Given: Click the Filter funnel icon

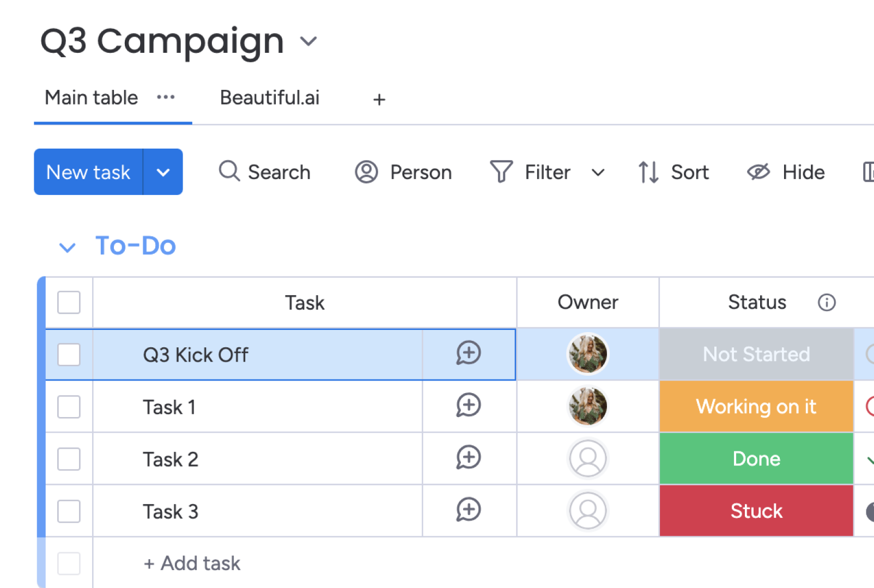Looking at the screenshot, I should [501, 171].
